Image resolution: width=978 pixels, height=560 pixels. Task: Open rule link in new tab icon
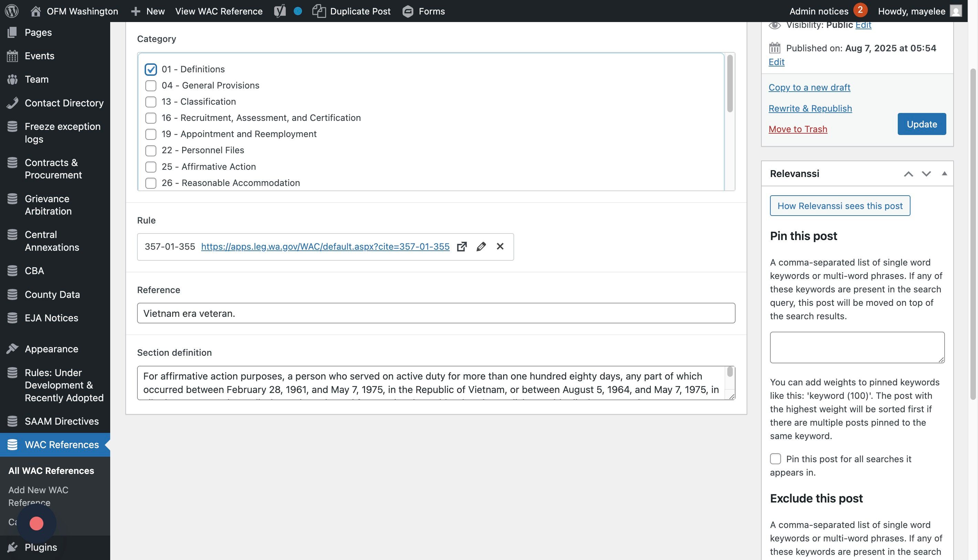coord(461,247)
